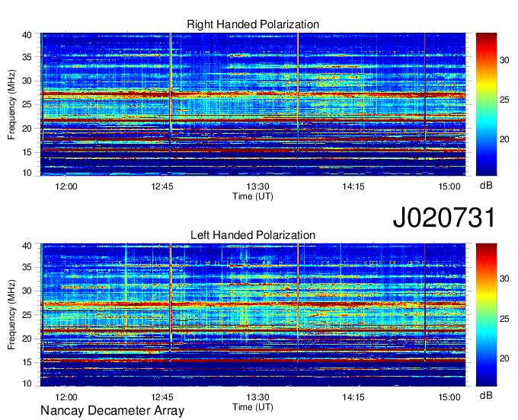This screenshot has height=420, width=518.
Task: Click the top panel Time (UT) axis label
Action: [x=253, y=196]
